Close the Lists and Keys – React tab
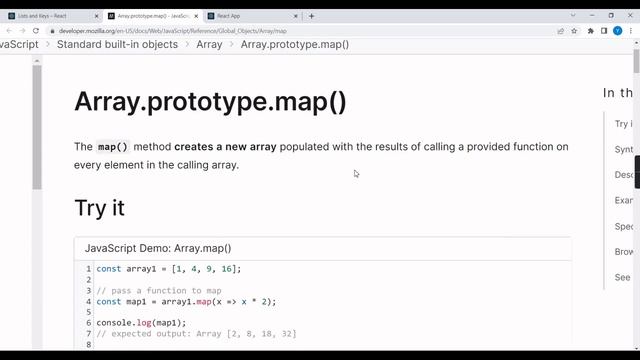The height and width of the screenshot is (360, 640). point(97,16)
